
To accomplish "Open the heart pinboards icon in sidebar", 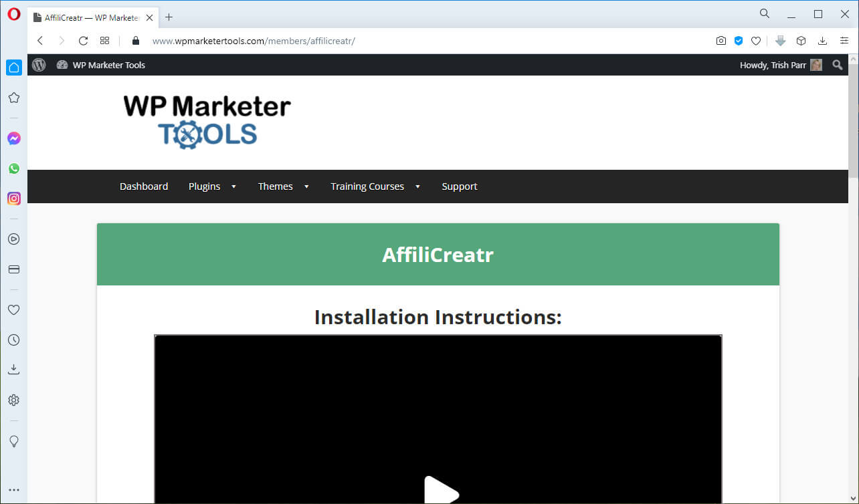I will click(13, 309).
